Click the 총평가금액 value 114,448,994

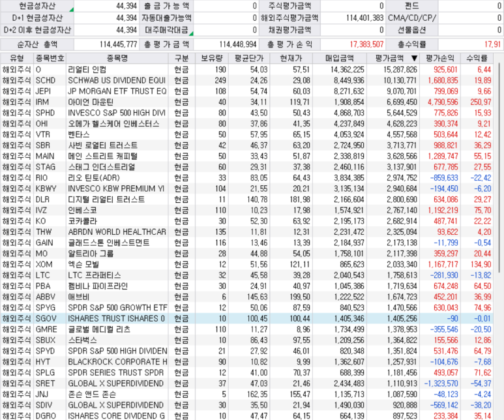pos(238,44)
